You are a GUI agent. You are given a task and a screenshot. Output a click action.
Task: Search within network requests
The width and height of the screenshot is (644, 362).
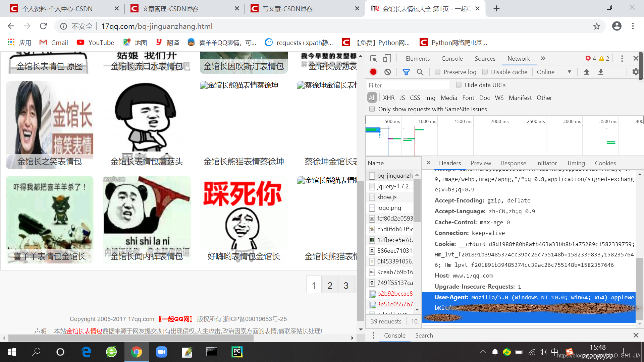click(420, 72)
